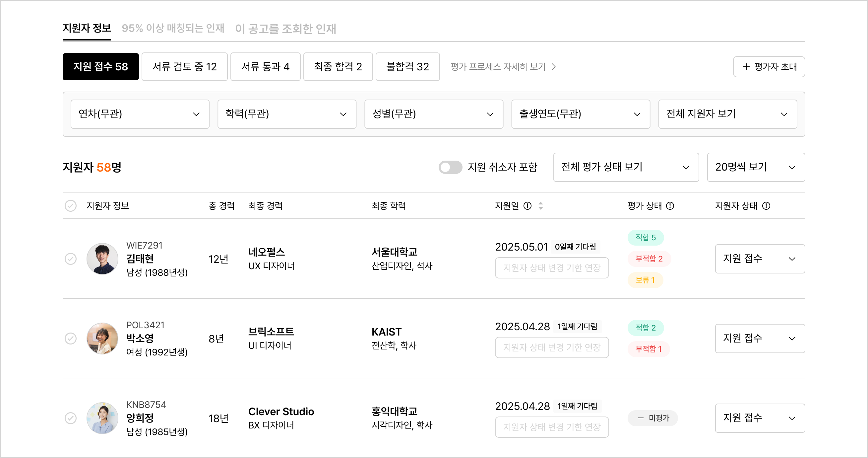This screenshot has width=868, height=458.
Task: Select 서류 검토 중 12 stage tab
Action: coord(184,67)
